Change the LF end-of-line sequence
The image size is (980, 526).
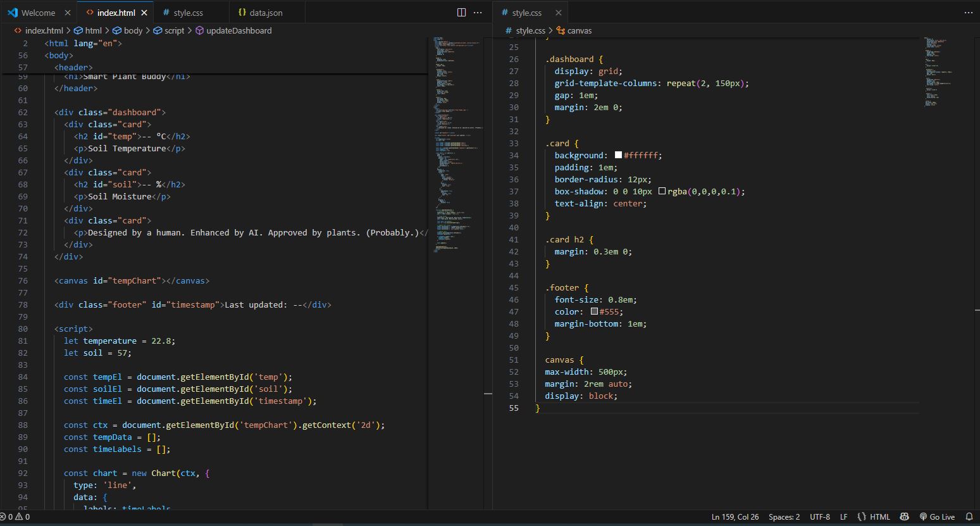[843, 517]
